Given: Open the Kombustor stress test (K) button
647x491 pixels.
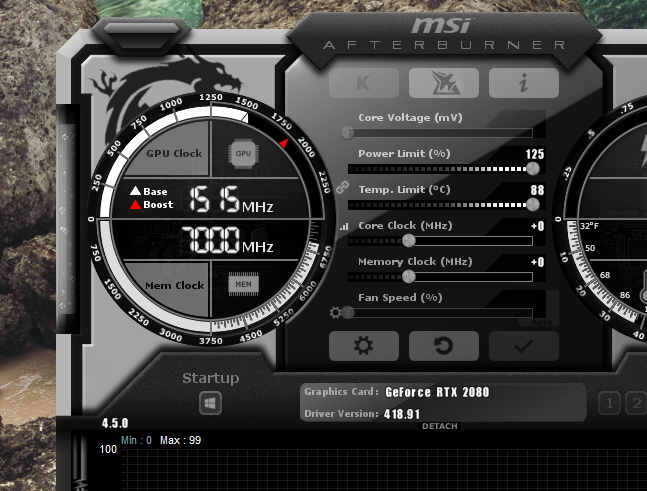Looking at the screenshot, I should pyautogui.click(x=364, y=83).
